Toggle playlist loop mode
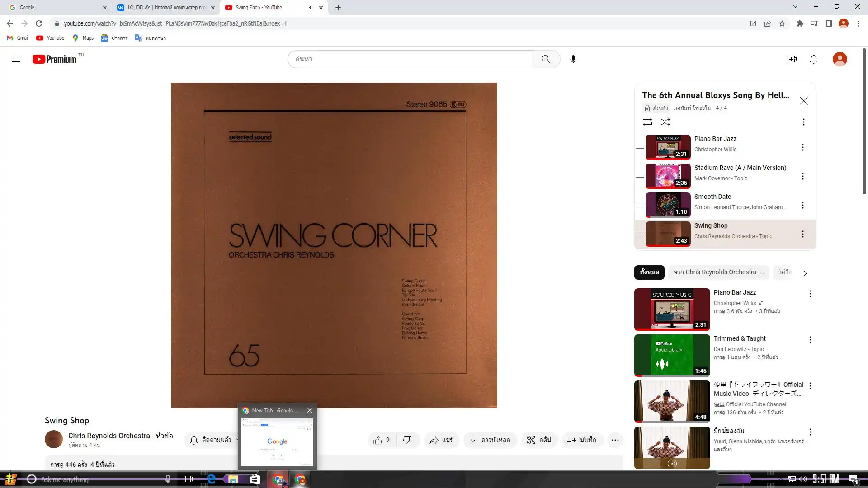Viewport: 868px width, 488px height. coord(647,122)
